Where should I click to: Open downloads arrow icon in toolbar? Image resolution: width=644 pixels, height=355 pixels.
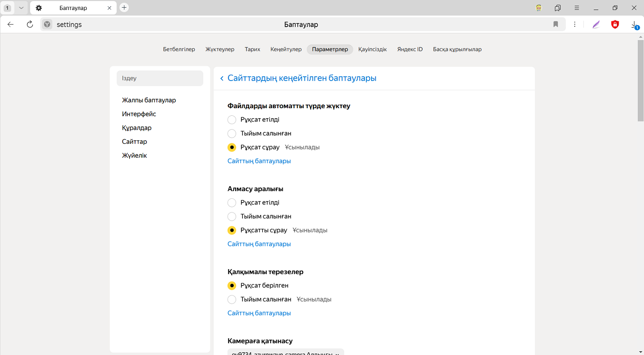coord(634,24)
